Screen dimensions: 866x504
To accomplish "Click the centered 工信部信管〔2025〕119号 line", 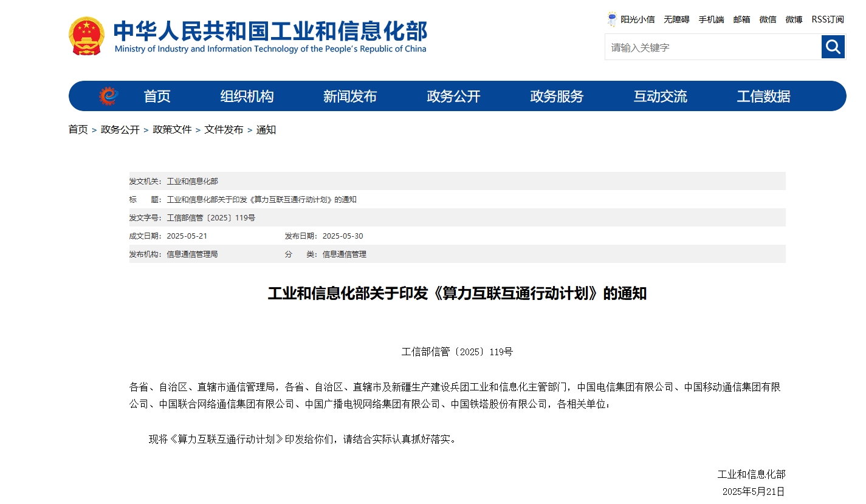I will (x=457, y=352).
